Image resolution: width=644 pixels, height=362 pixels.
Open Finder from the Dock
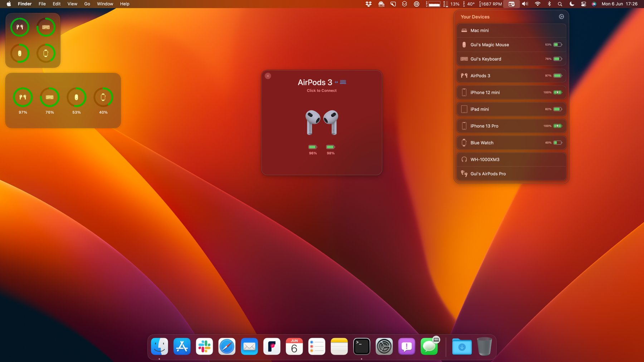click(160, 346)
